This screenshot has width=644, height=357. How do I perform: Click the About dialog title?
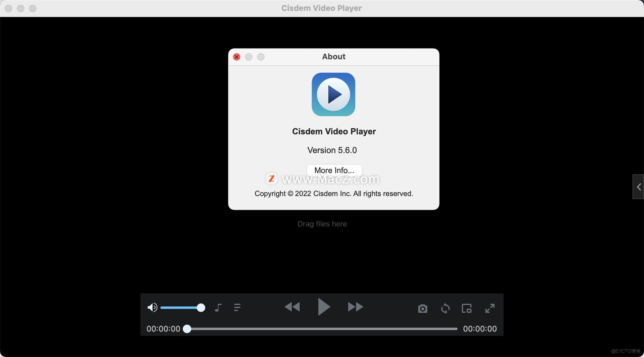coord(334,57)
